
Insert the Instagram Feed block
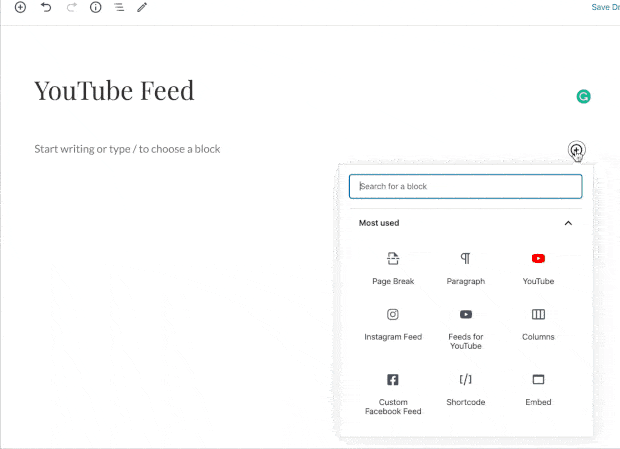393,324
